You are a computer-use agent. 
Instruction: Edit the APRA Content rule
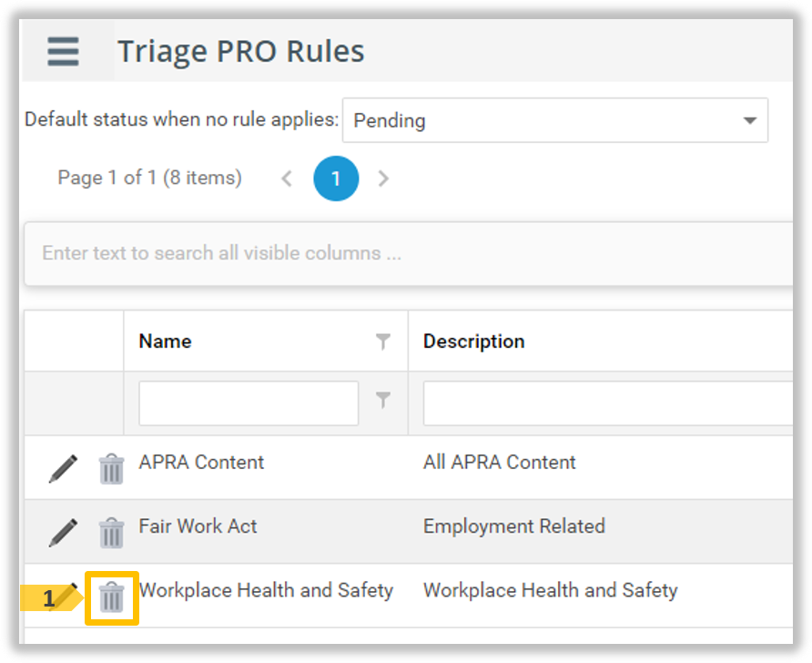pyautogui.click(x=63, y=468)
